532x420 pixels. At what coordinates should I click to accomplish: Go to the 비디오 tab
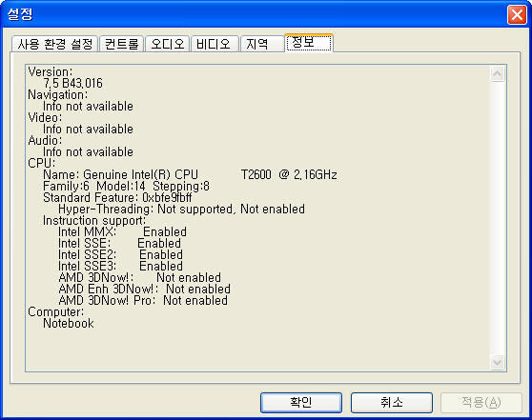[x=214, y=44]
